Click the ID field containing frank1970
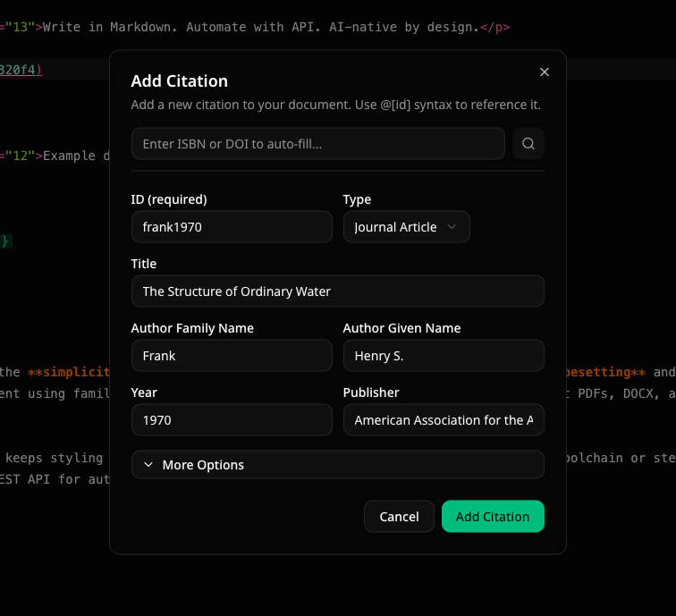Viewport: 676px width, 616px height. tap(232, 227)
